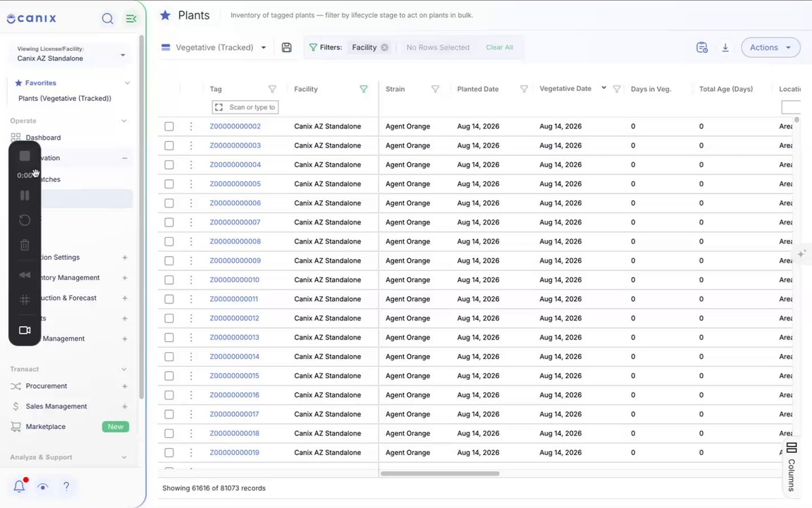Open plant tag Z00000000008 link

click(235, 241)
